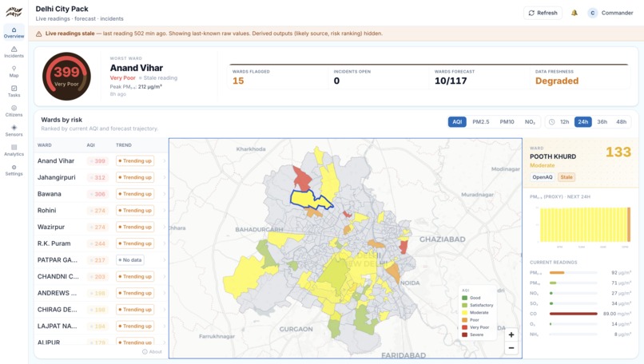Expand the Wazirpur row chevron
The height and width of the screenshot is (364, 644).
165,227
